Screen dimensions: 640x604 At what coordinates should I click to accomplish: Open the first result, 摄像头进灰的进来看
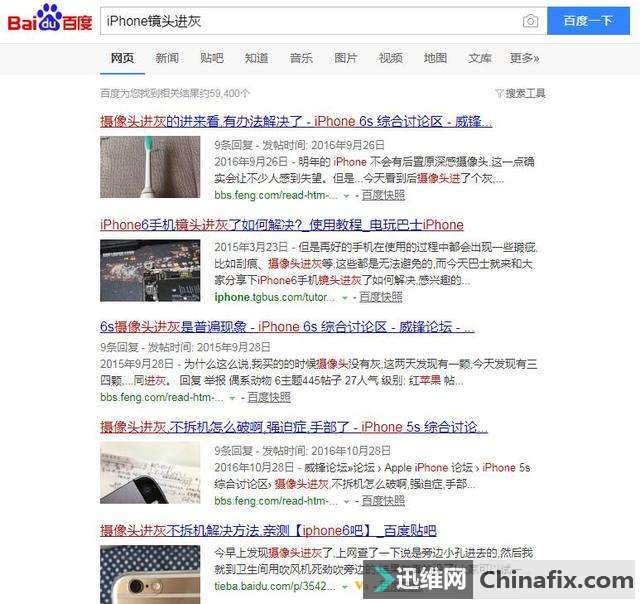tap(296, 121)
